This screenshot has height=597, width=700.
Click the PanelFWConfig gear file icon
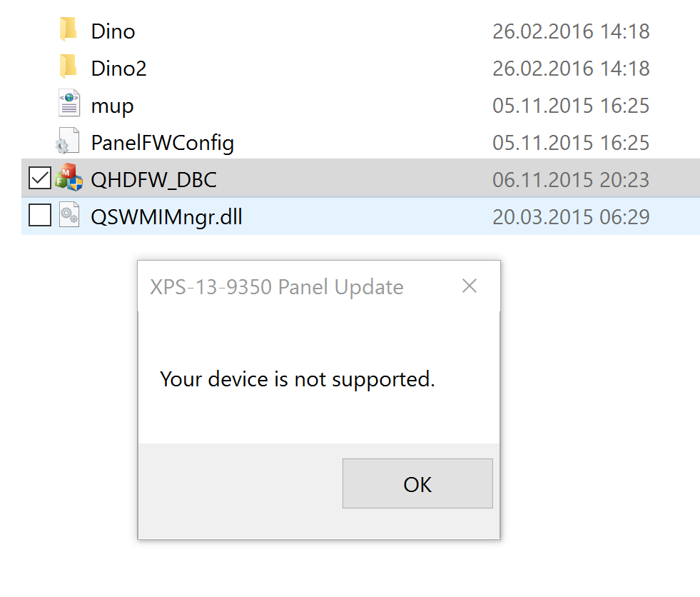click(x=64, y=142)
